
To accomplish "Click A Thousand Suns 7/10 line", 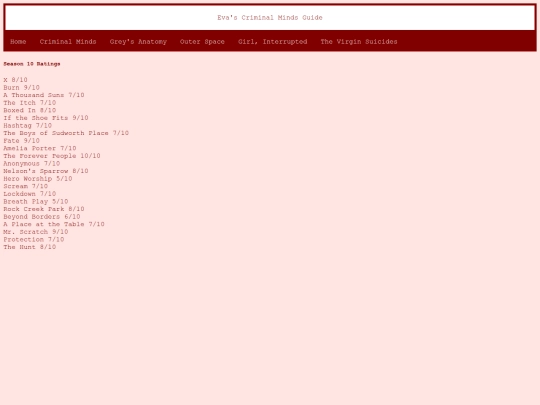I will click(x=44, y=95).
